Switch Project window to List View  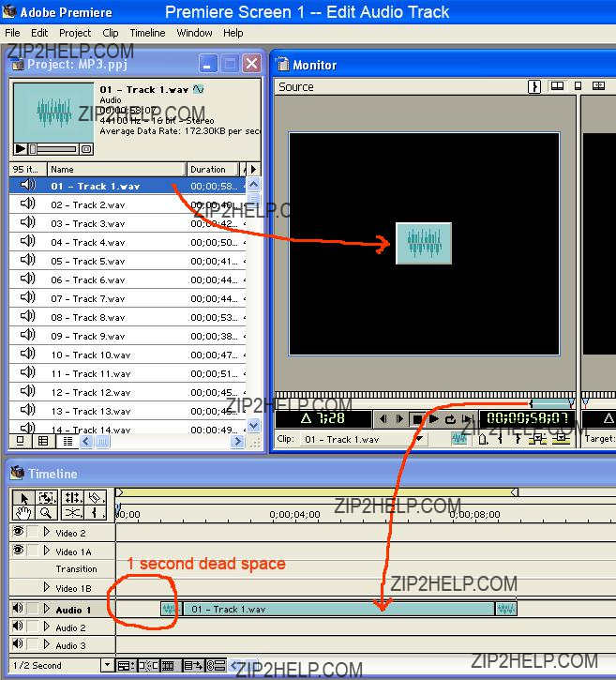pos(68,441)
